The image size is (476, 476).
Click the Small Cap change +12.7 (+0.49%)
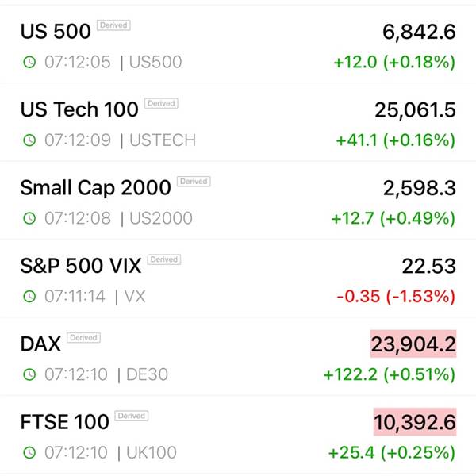click(x=393, y=218)
